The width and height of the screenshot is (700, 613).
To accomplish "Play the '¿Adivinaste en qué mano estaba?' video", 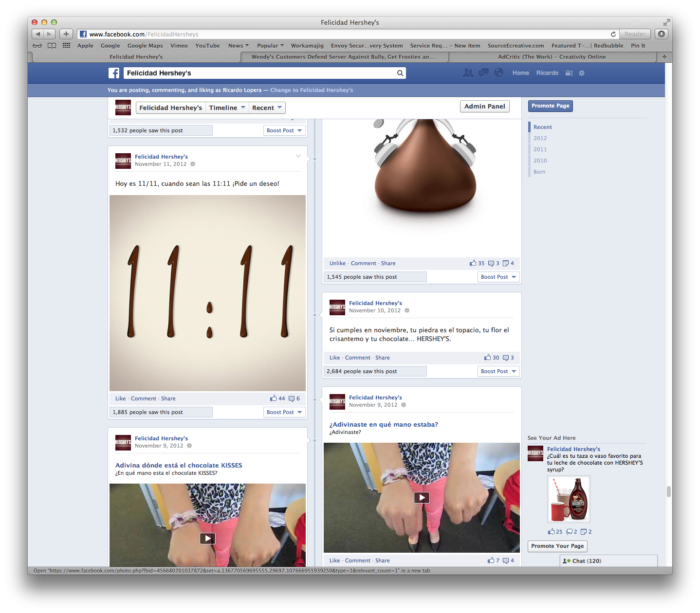I will [x=422, y=498].
